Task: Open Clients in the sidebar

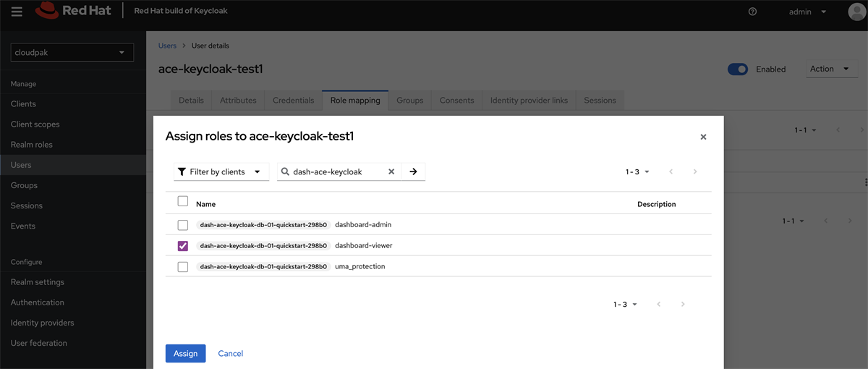Action: tap(72, 104)
